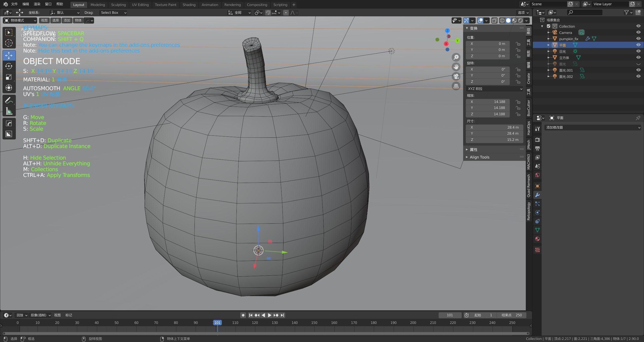Click the scale X value field 14.188
The height and width of the screenshot is (342, 644).
(488, 102)
